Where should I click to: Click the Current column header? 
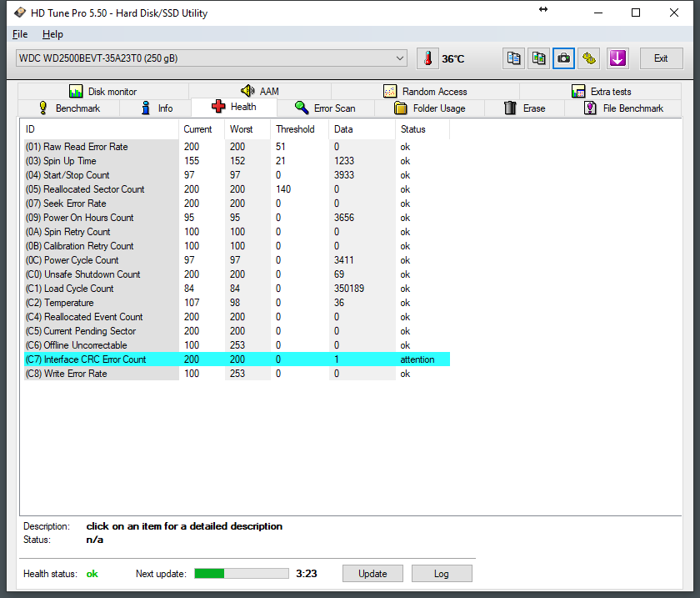pyautogui.click(x=202, y=129)
